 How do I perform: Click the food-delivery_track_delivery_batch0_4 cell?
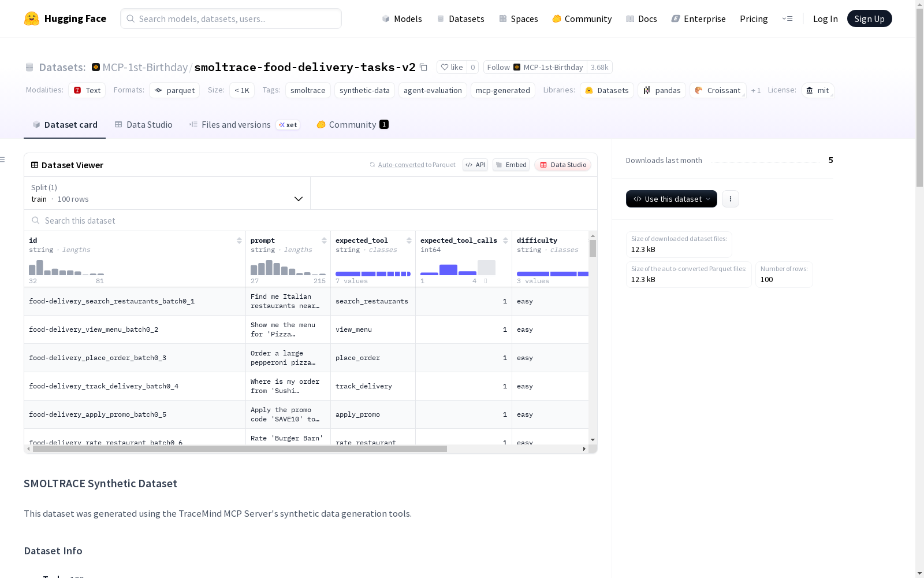click(x=135, y=386)
